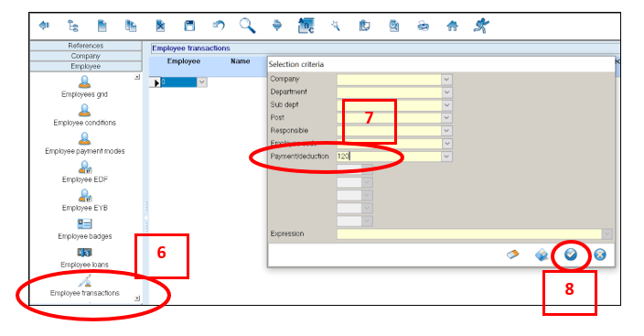644x336 pixels.
Task: Click the home icon in toolbar
Action: (452, 26)
